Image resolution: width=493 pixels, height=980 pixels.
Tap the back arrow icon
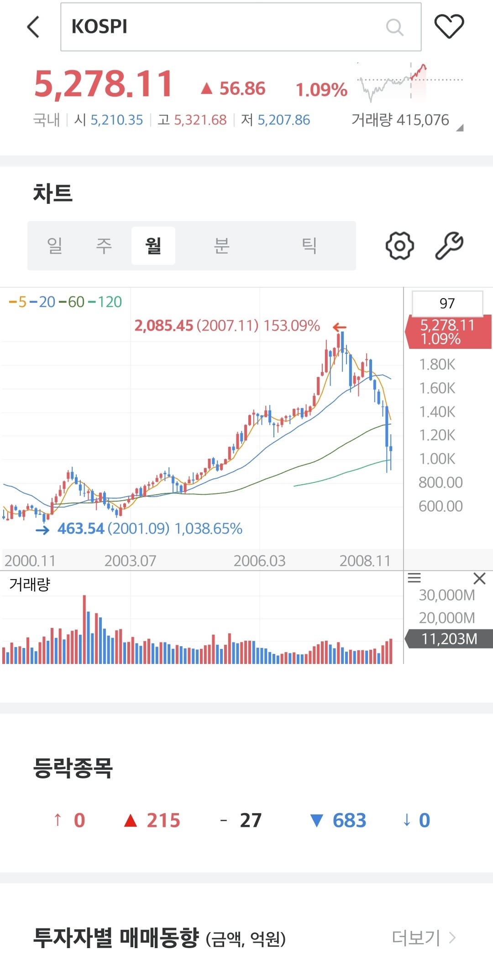pyautogui.click(x=33, y=27)
